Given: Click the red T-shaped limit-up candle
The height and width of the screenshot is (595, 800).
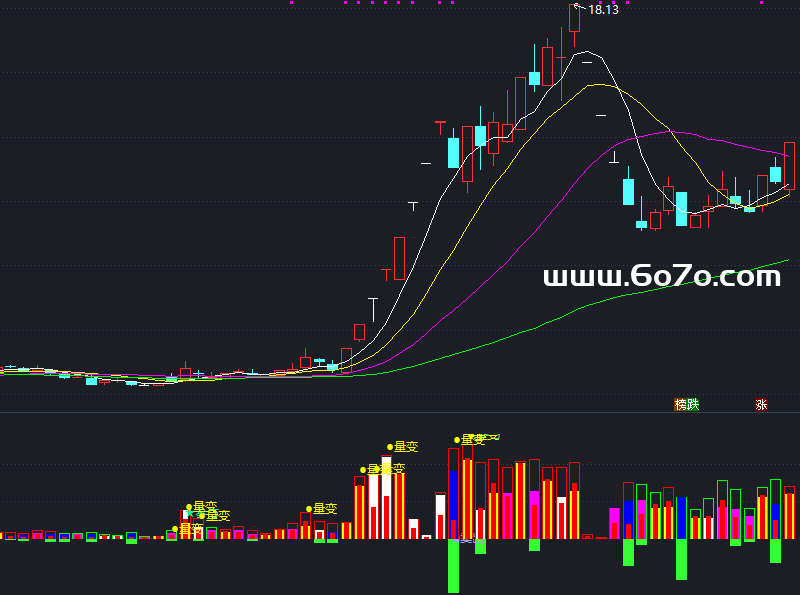Looking at the screenshot, I should [x=439, y=123].
